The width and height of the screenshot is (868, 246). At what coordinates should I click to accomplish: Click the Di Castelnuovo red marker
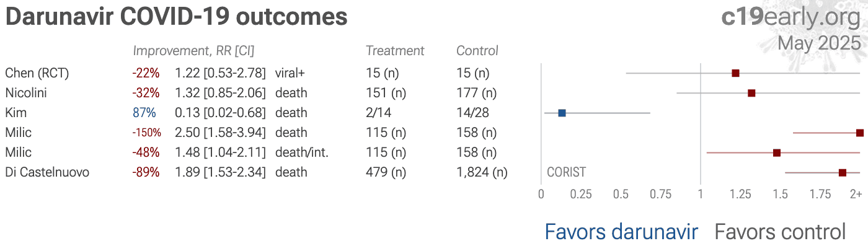843,172
